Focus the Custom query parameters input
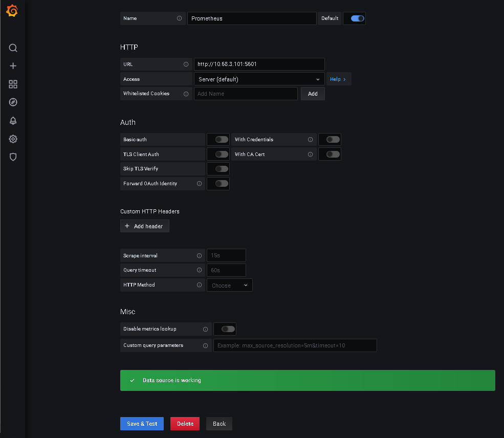Viewport: 504px width, 438px height. 295,345
